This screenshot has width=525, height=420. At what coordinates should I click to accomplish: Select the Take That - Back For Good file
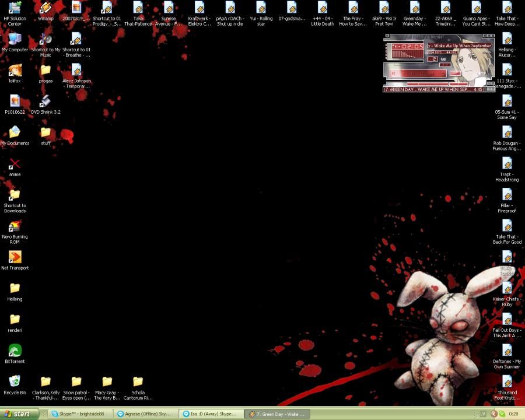tap(507, 232)
